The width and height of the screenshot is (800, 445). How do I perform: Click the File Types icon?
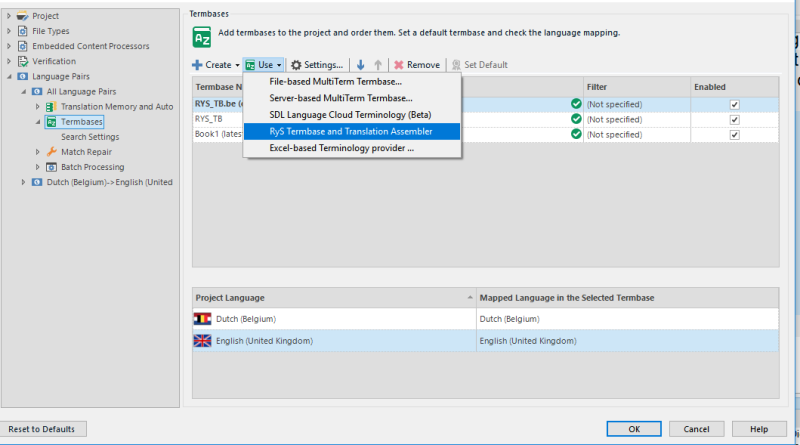click(22, 31)
